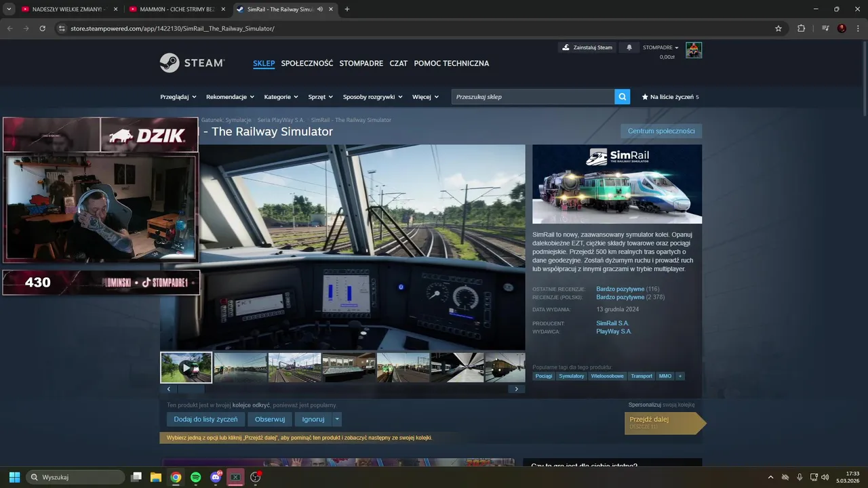Open the SPOŁECZNOŚĆ menu
Image resolution: width=868 pixels, height=488 pixels.
307,63
